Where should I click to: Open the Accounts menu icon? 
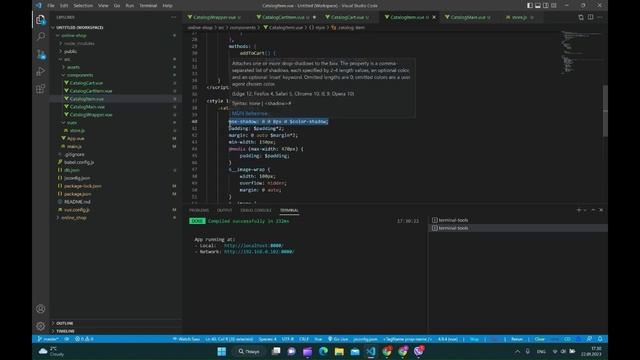pos(40,309)
